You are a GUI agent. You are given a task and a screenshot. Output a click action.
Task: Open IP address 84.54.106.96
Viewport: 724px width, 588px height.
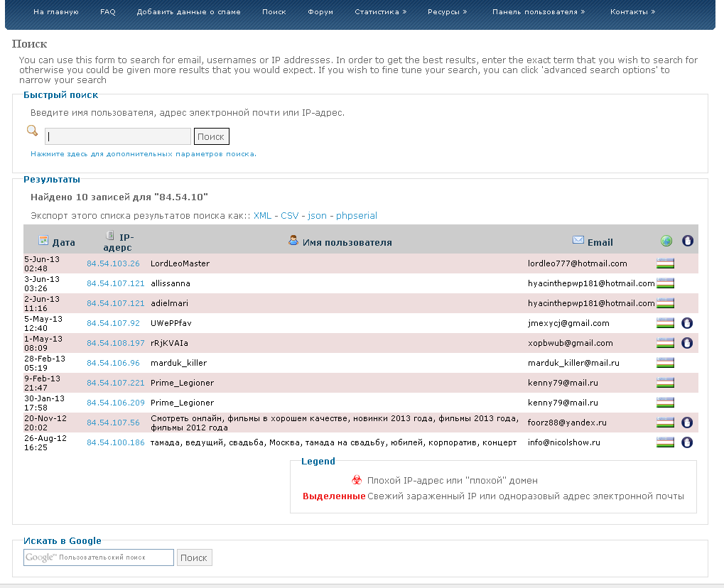(113, 363)
